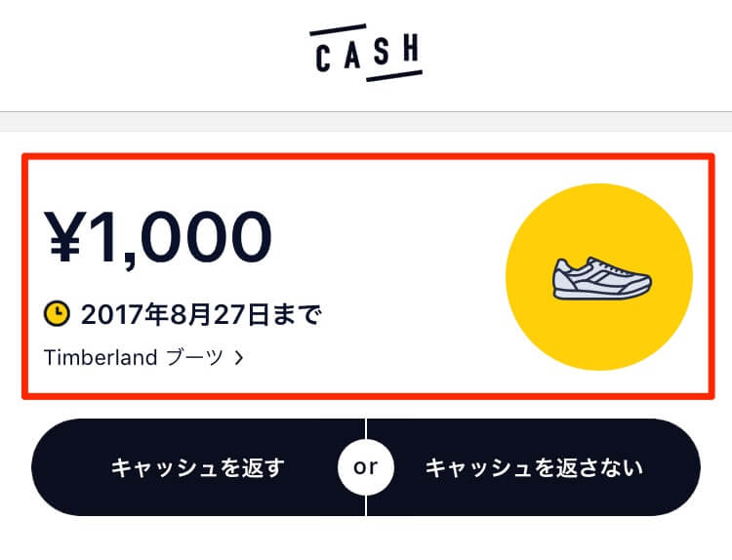Click the 2017年8月27日まで deadline text
Viewport: 732px width, 560px height.
[x=201, y=314]
